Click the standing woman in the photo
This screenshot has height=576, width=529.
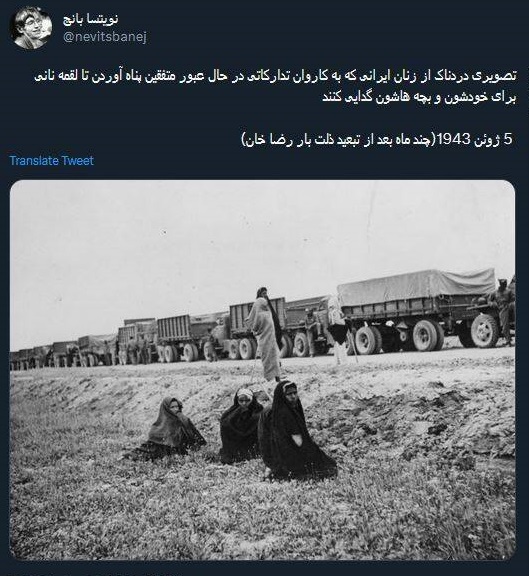[266, 334]
